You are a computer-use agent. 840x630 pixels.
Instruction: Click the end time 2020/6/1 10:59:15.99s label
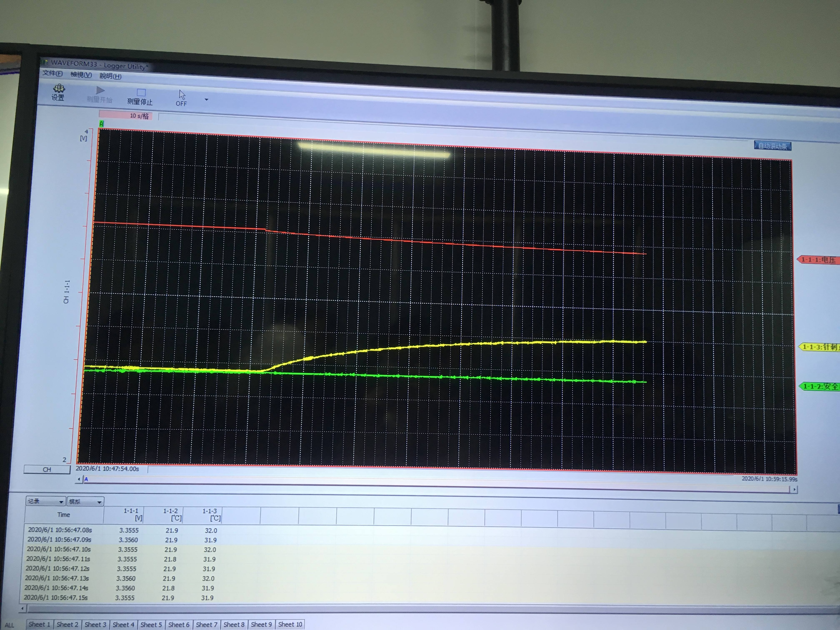(x=769, y=479)
